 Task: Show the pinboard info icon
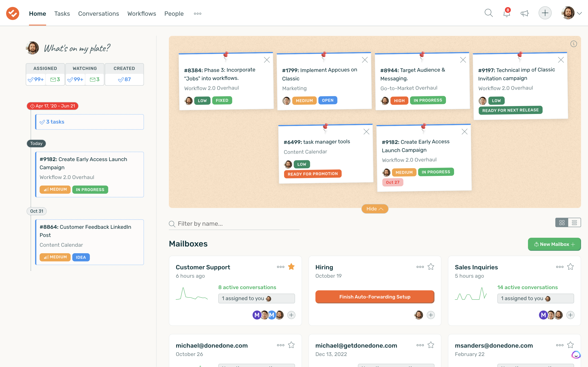click(x=574, y=44)
